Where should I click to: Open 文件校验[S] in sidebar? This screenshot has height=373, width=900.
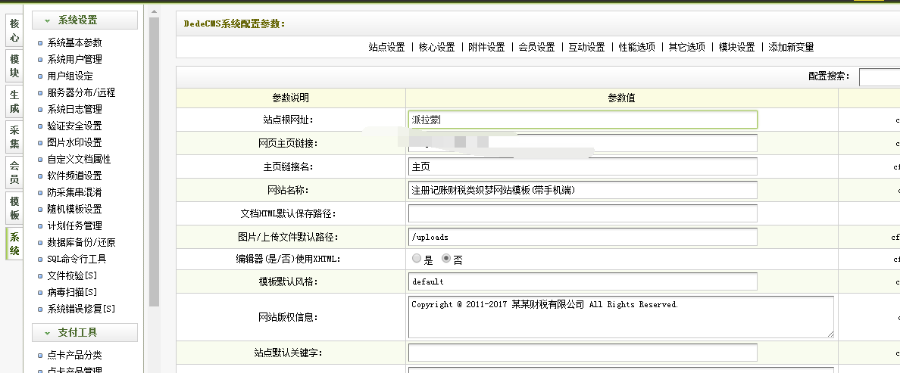(x=72, y=275)
